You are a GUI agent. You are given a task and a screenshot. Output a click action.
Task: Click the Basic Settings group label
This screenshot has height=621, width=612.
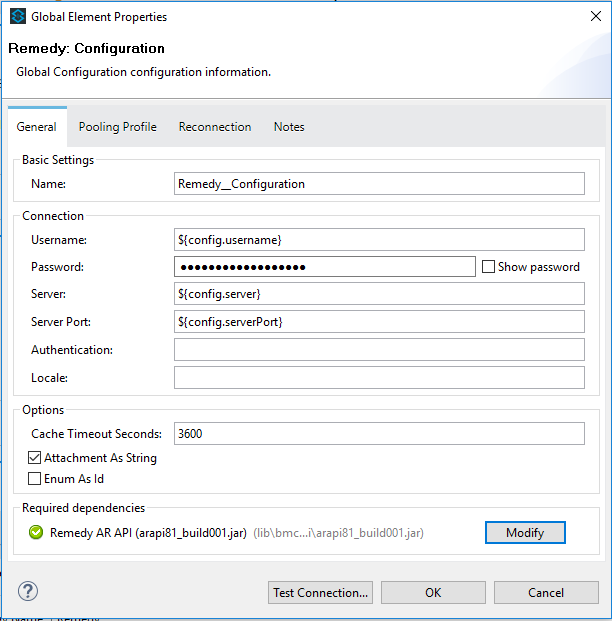click(58, 160)
